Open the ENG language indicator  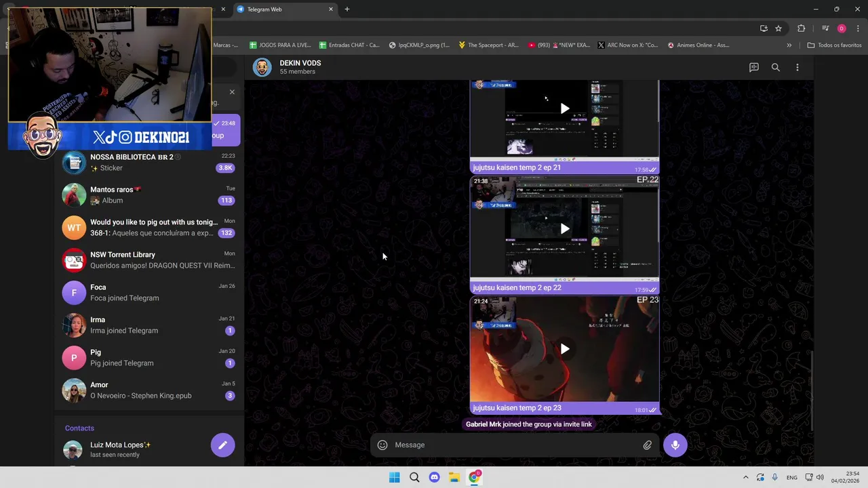pos(791,478)
